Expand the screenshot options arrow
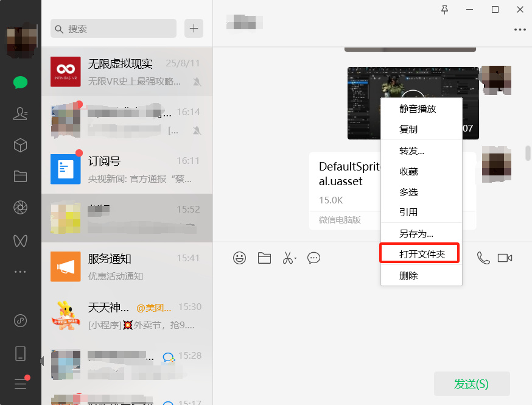The height and width of the screenshot is (405, 532). [x=295, y=258]
